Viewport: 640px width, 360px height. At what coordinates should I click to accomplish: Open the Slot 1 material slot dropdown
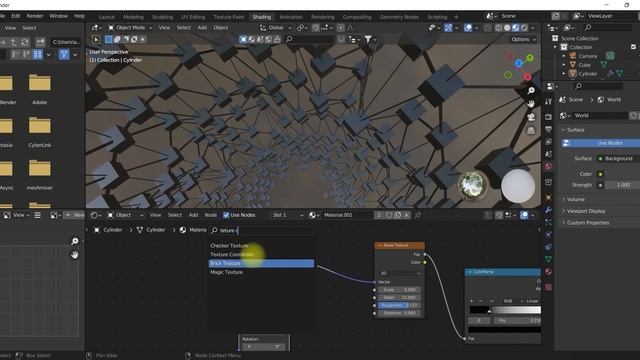click(288, 215)
